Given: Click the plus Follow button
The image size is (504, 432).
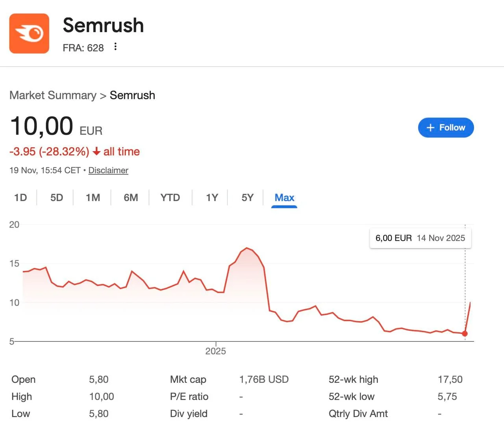Looking at the screenshot, I should point(446,128).
